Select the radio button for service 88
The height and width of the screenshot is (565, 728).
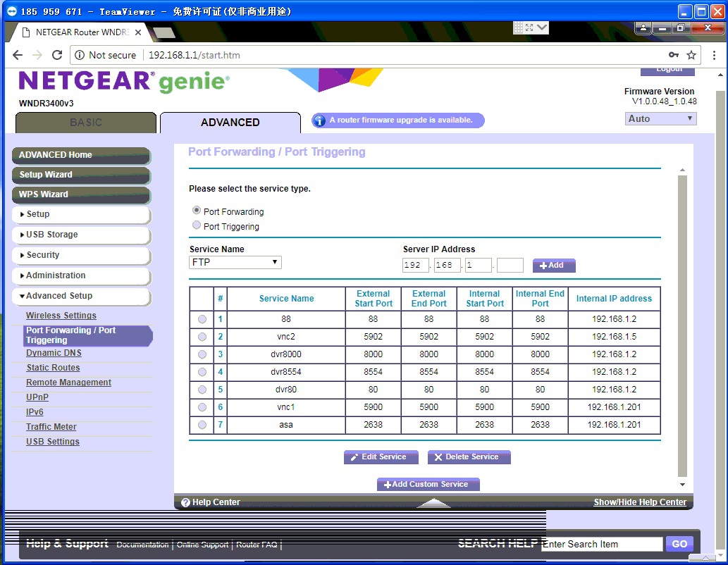[x=202, y=319]
